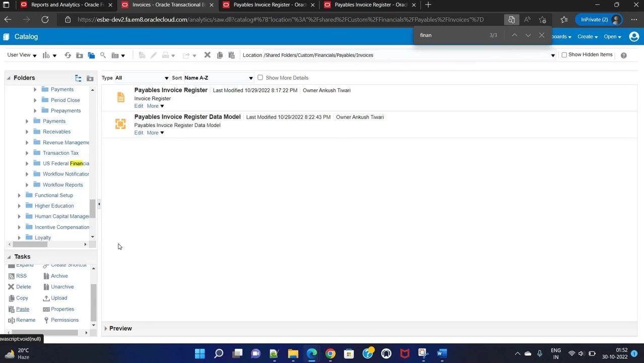Open the user account icon in Catalog header
644x363 pixels.
point(634,36)
